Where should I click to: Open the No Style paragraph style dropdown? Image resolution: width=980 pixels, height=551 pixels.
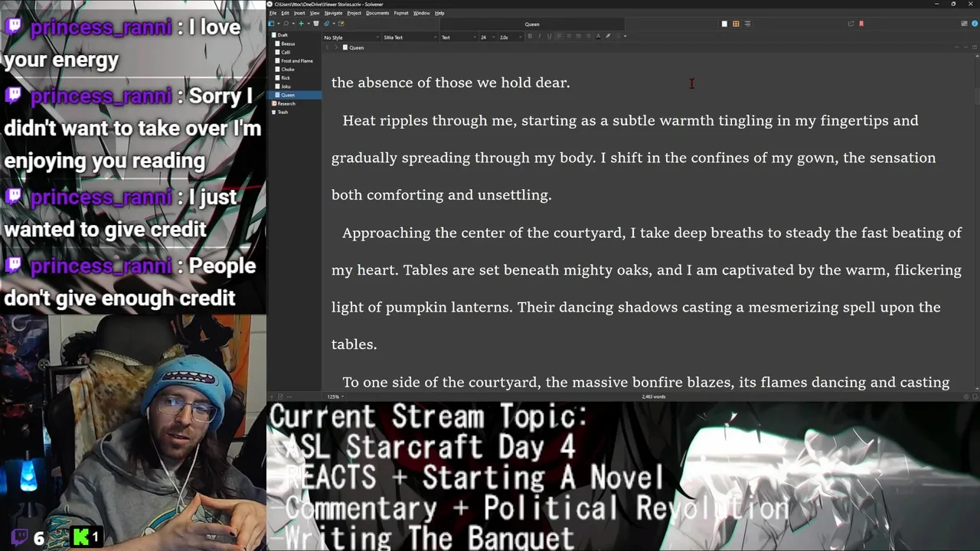coord(351,37)
